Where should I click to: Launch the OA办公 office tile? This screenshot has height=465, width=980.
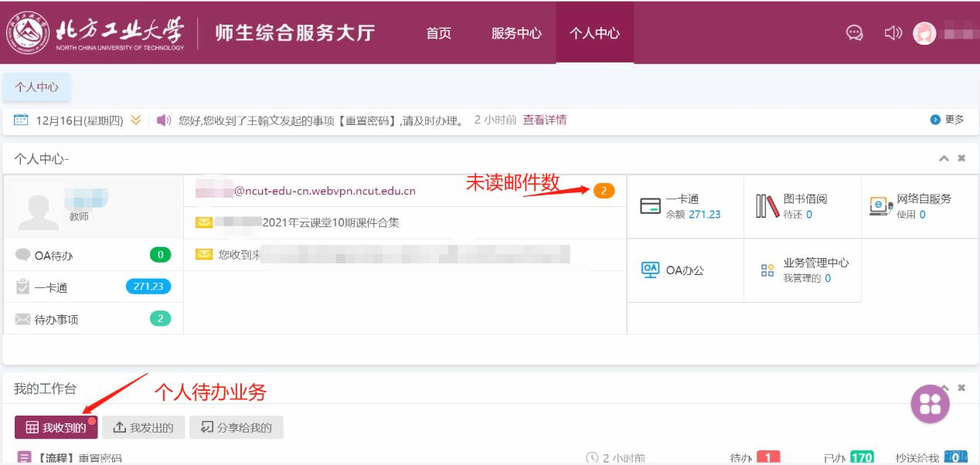pos(674,270)
